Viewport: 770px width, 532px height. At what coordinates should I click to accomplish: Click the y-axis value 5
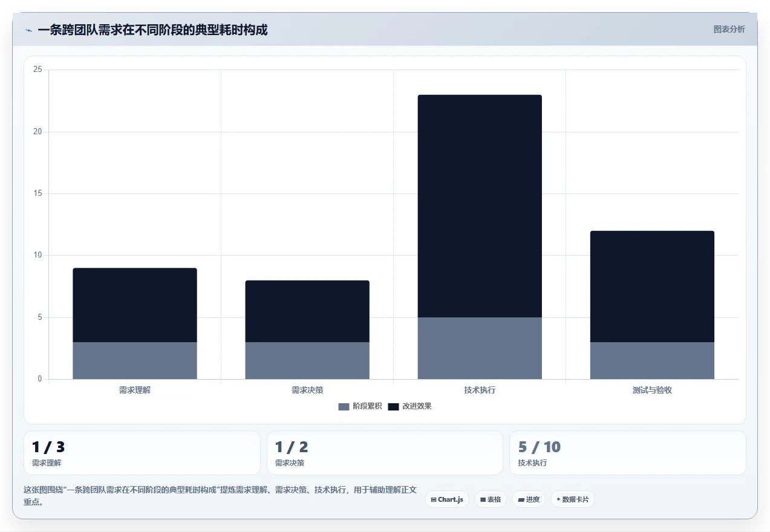[40, 317]
